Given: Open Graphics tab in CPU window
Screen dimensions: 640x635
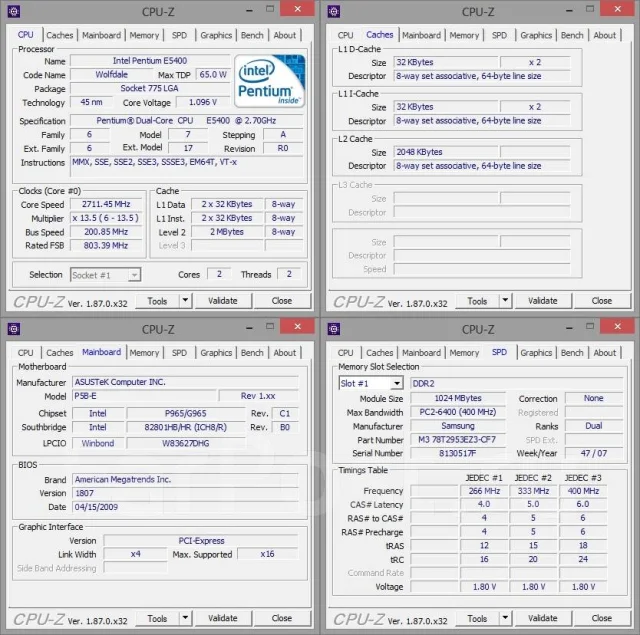Looking at the screenshot, I should click(x=216, y=35).
